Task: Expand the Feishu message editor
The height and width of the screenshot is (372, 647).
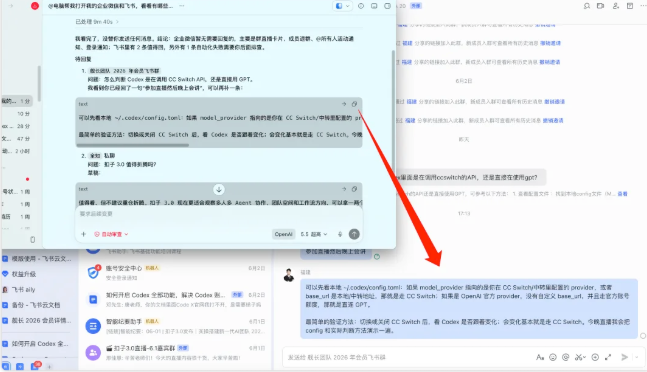Action: tap(608, 357)
